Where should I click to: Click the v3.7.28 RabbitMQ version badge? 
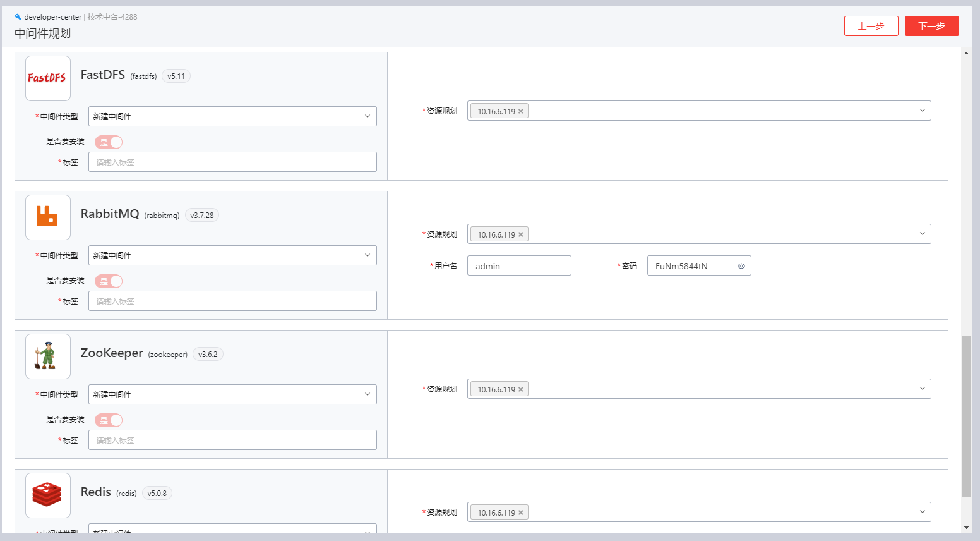tap(202, 215)
